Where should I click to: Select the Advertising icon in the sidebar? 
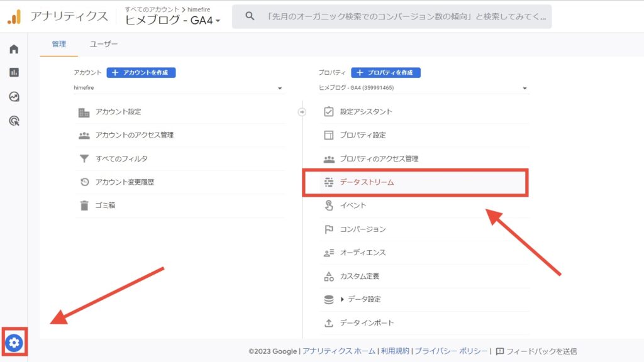tap(13, 120)
